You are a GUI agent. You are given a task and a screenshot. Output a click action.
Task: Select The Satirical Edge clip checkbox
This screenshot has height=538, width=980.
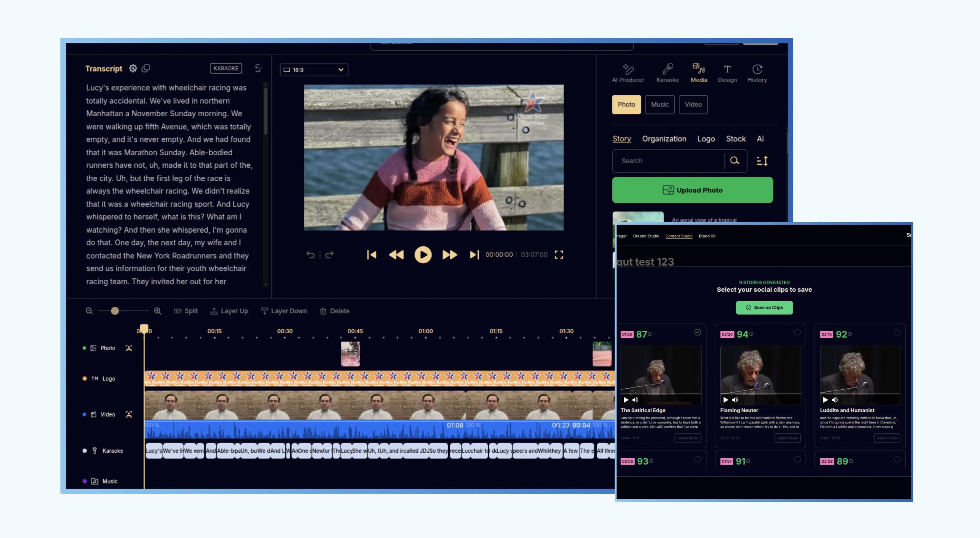tap(697, 332)
